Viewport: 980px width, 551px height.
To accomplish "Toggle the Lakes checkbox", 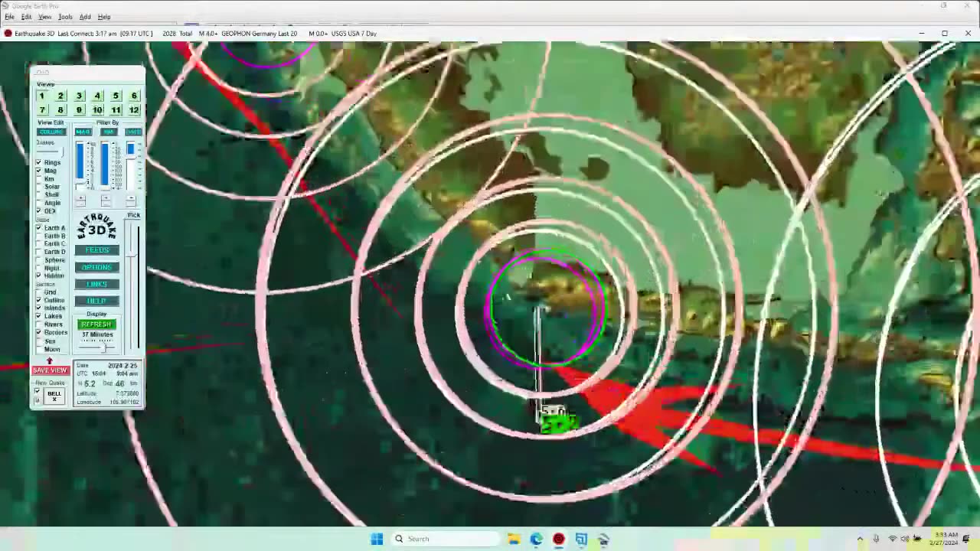I will pos(39,316).
